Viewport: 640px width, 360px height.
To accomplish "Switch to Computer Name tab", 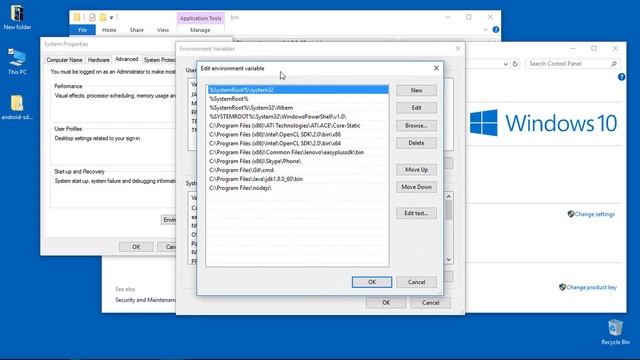I will click(64, 60).
